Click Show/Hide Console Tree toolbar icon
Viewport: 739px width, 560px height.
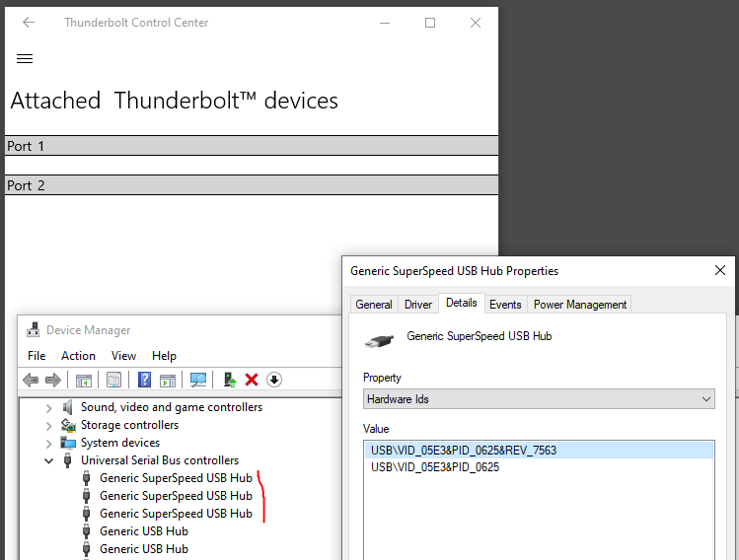point(84,380)
